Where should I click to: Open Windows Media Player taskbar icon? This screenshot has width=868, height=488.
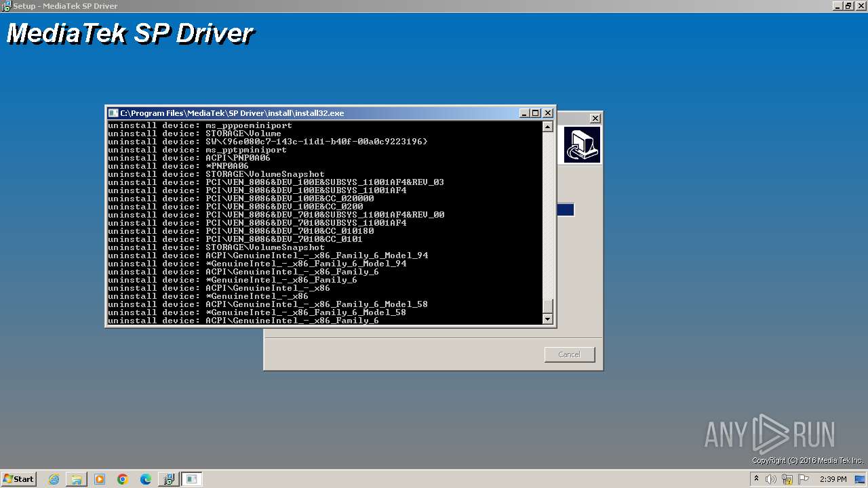(x=100, y=479)
